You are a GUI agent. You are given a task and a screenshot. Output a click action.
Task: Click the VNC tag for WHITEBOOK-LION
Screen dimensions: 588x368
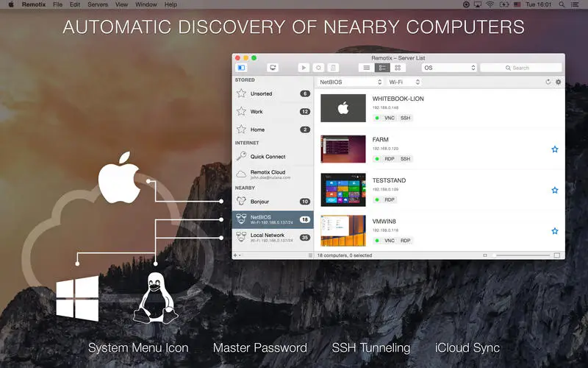(390, 118)
